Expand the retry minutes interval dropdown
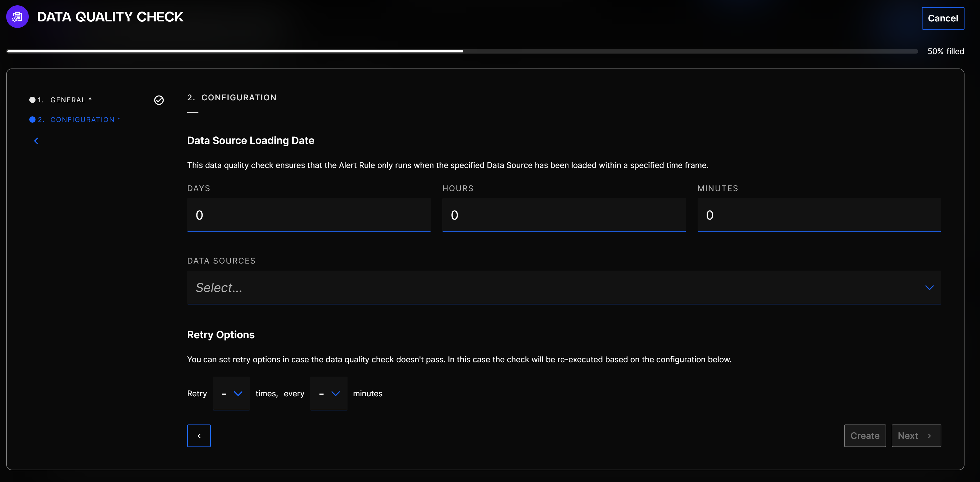 coord(328,393)
